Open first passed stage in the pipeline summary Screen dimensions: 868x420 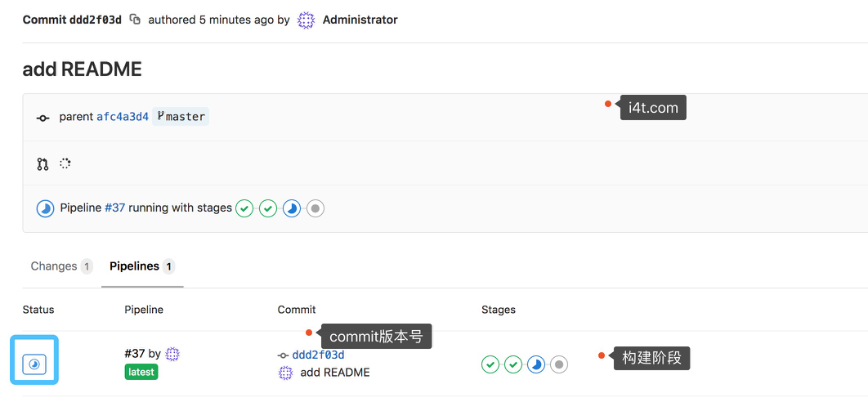[244, 208]
